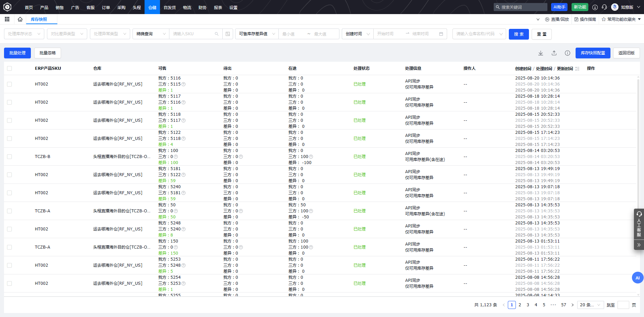Click the info circle icon above the table
Image resolution: width=644 pixels, height=317 pixels.
tap(568, 53)
